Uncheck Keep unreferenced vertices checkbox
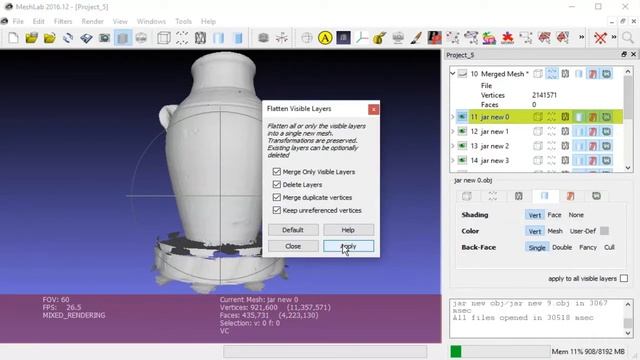The width and height of the screenshot is (640, 360). (277, 210)
